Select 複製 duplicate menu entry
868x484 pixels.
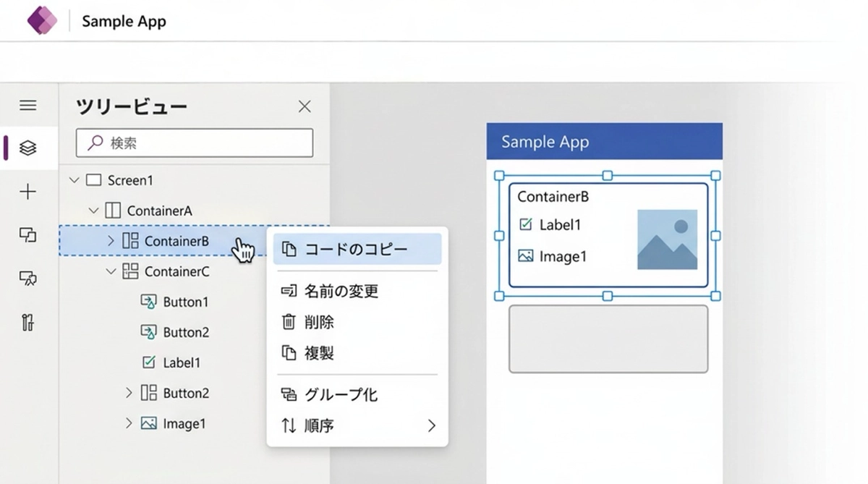pyautogui.click(x=319, y=354)
